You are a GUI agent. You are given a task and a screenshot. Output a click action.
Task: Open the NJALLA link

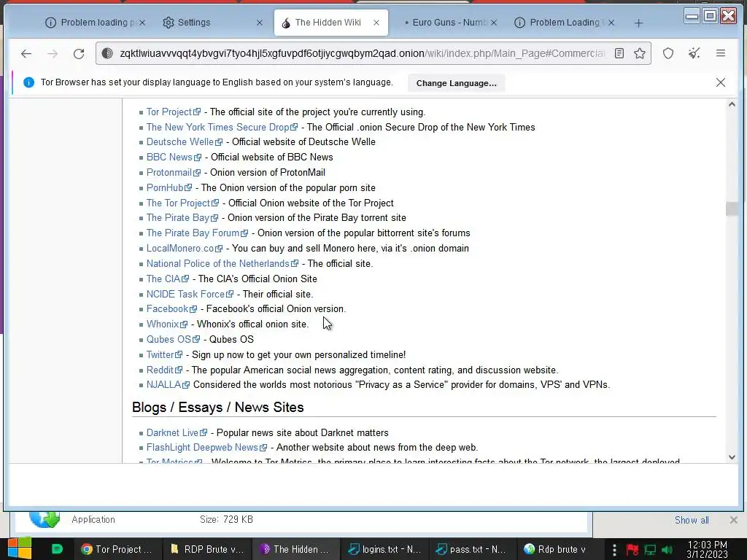[169, 384]
